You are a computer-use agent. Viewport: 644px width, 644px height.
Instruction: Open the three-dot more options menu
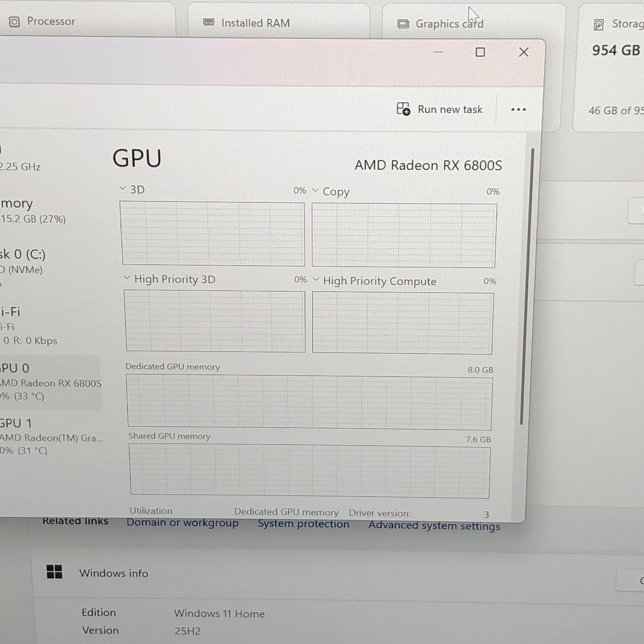point(518,110)
